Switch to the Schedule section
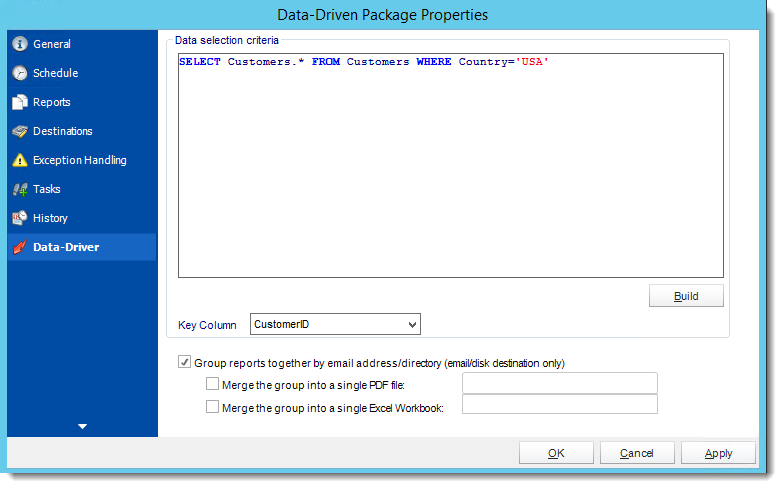The image size is (782, 488). (82, 73)
